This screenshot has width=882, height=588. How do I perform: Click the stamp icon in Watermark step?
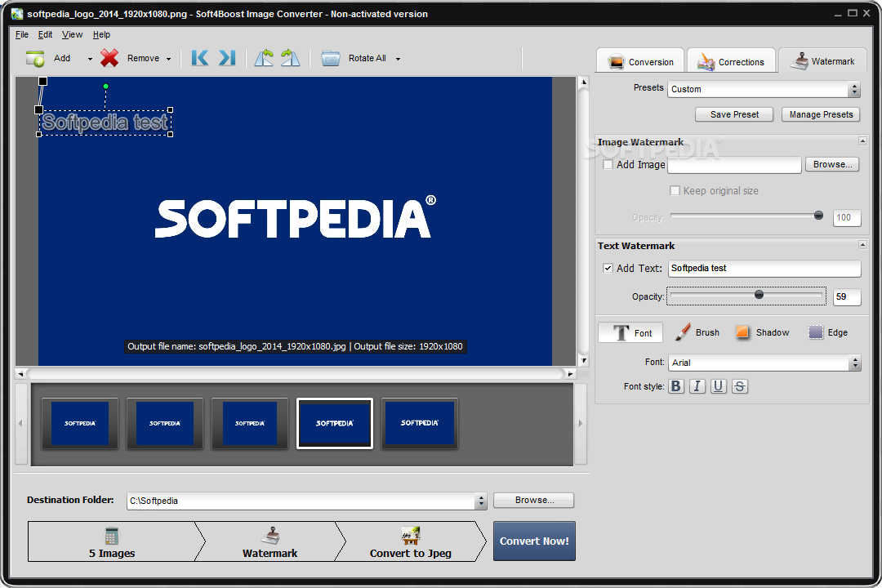(x=270, y=536)
